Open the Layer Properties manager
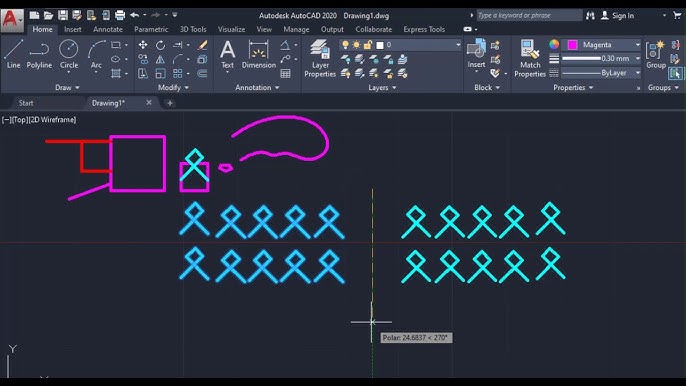The image size is (686, 386). [x=320, y=58]
